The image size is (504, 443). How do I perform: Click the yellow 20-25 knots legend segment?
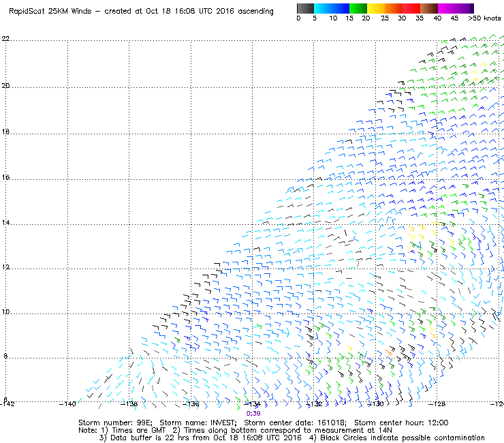tap(376, 8)
